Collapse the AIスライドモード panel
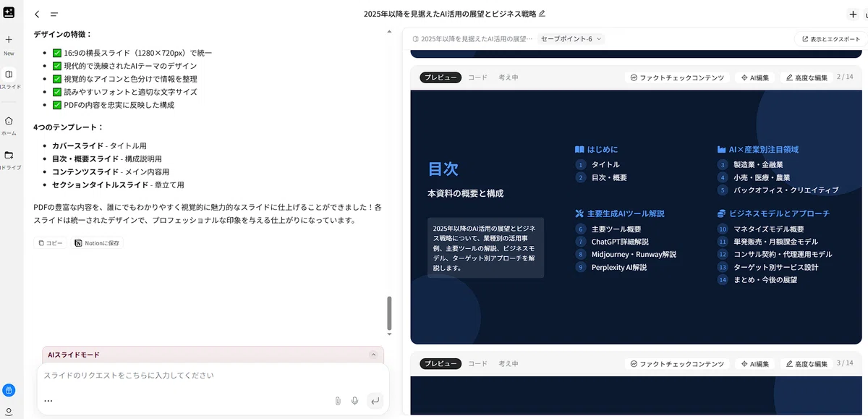 click(x=373, y=355)
